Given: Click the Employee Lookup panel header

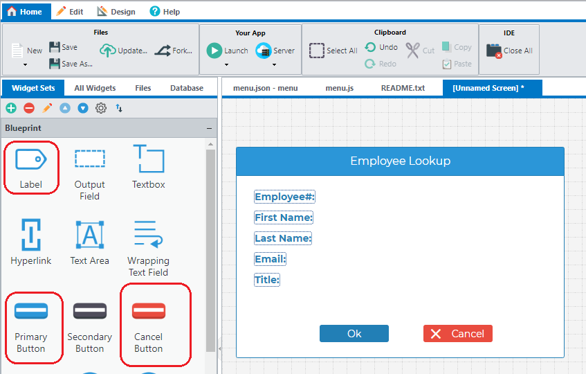Looking at the screenshot, I should click(400, 161).
